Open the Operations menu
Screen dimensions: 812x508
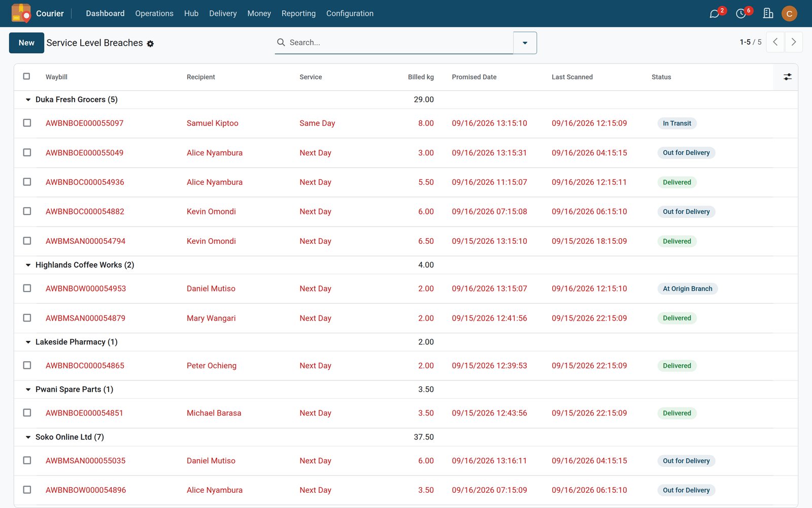(x=154, y=13)
